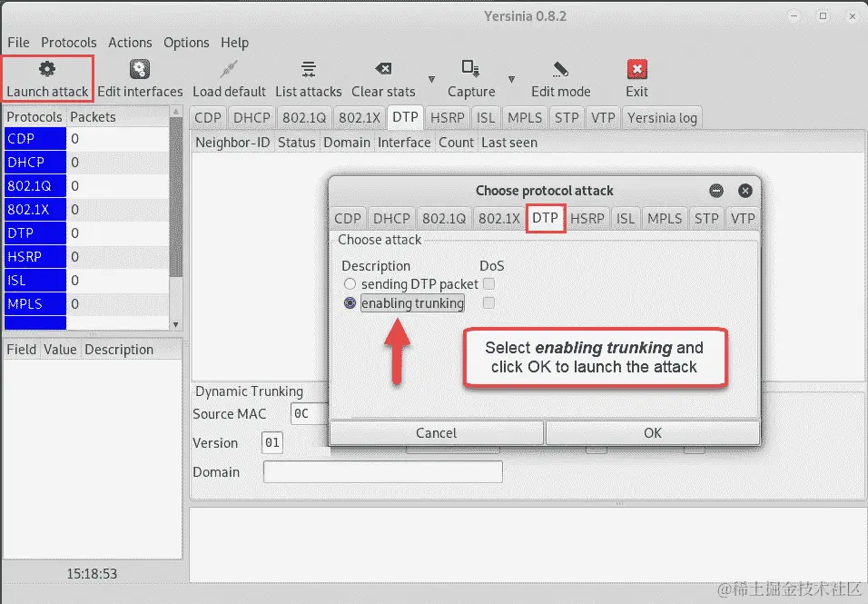
Task: Switch to 802.1Q tab in main window
Action: tap(304, 118)
